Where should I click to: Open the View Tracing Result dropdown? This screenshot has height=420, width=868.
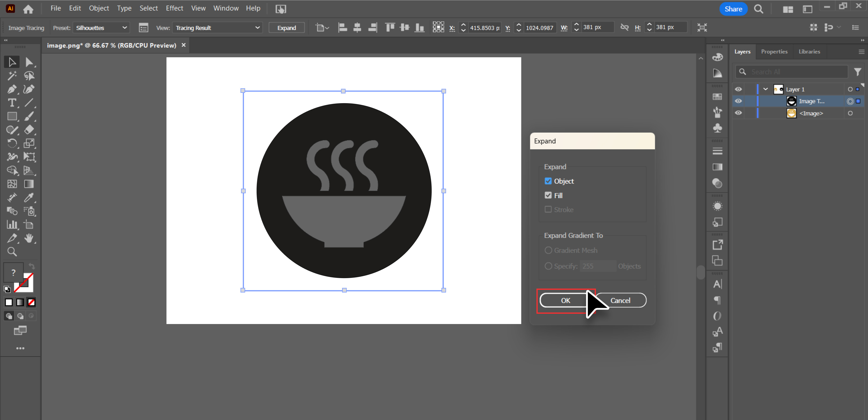point(217,28)
